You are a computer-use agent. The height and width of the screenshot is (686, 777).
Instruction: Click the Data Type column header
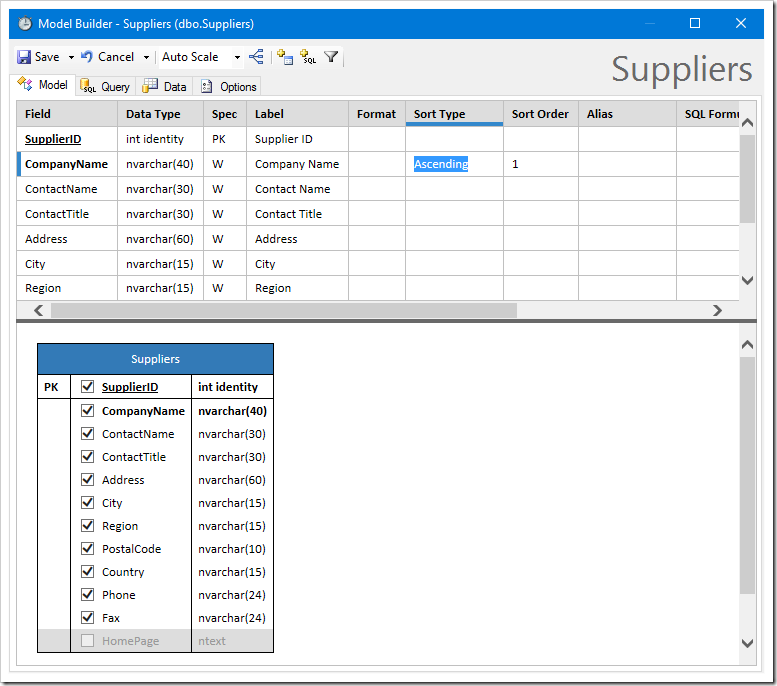(160, 114)
